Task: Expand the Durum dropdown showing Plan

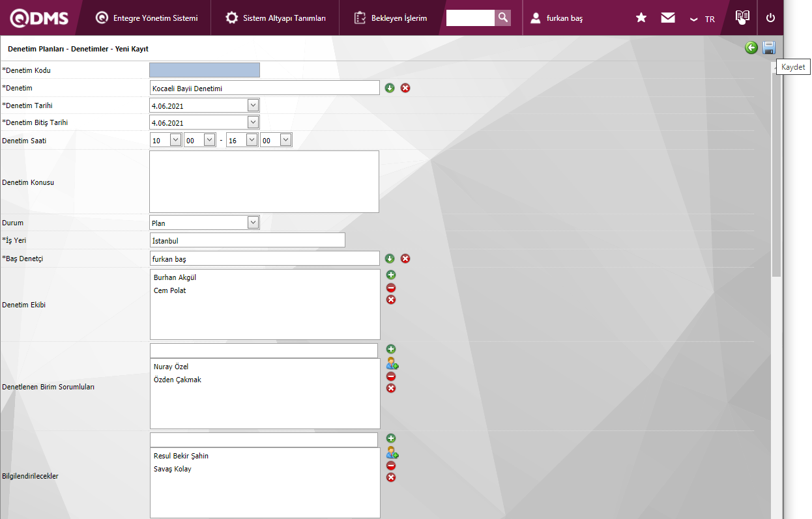Action: [253, 223]
